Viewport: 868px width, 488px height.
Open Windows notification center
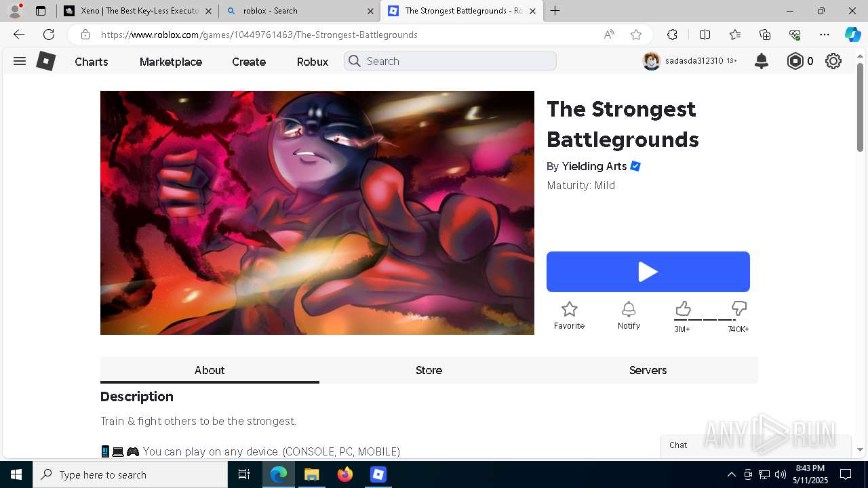coord(846,474)
